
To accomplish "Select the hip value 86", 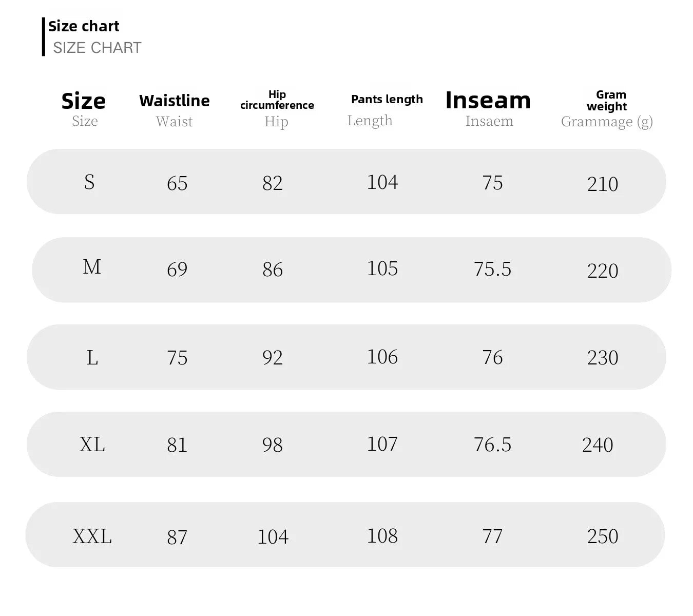I will tap(273, 269).
